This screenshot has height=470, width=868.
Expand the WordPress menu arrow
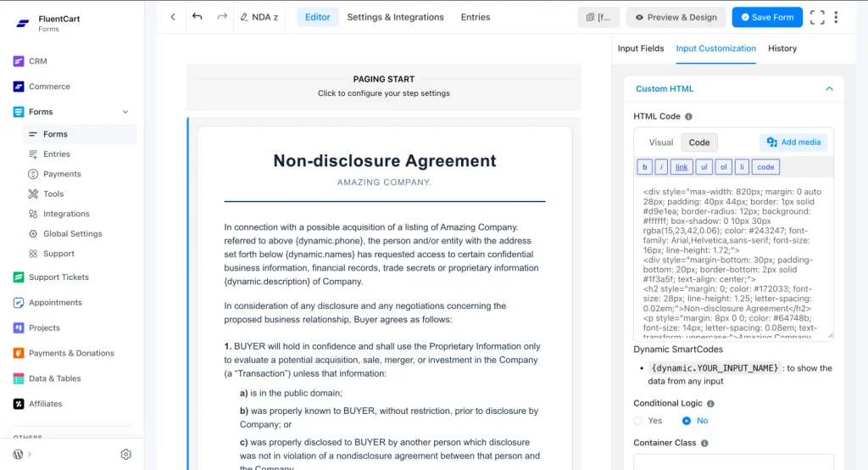click(30, 455)
